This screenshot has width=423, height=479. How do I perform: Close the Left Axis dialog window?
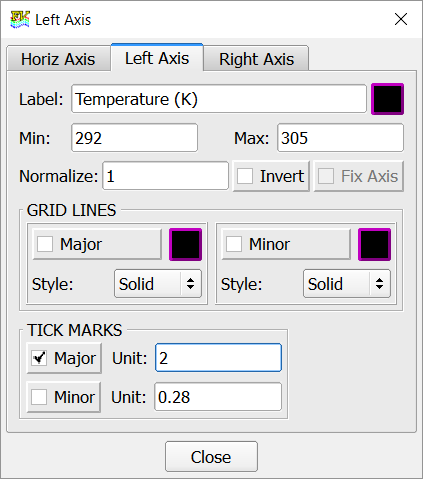[x=401, y=19]
